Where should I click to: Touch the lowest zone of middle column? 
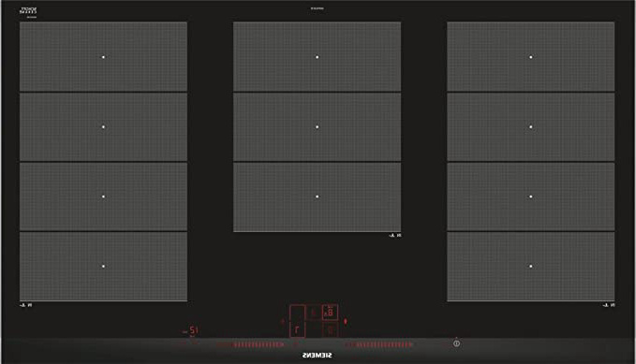tap(318, 197)
